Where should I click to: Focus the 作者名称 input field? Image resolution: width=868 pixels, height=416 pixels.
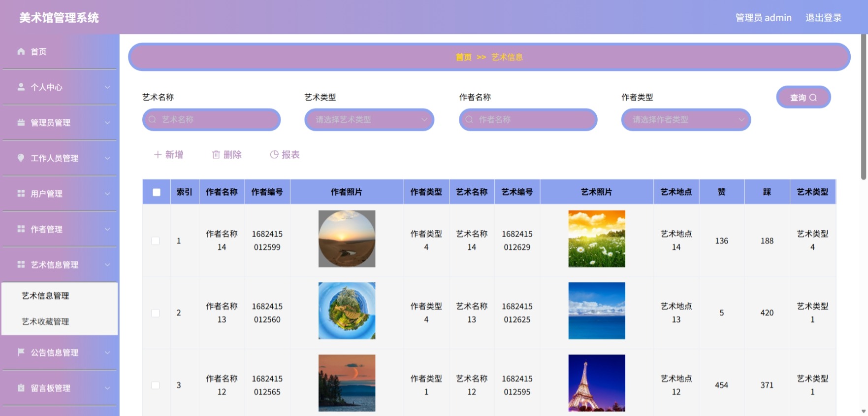tap(528, 119)
